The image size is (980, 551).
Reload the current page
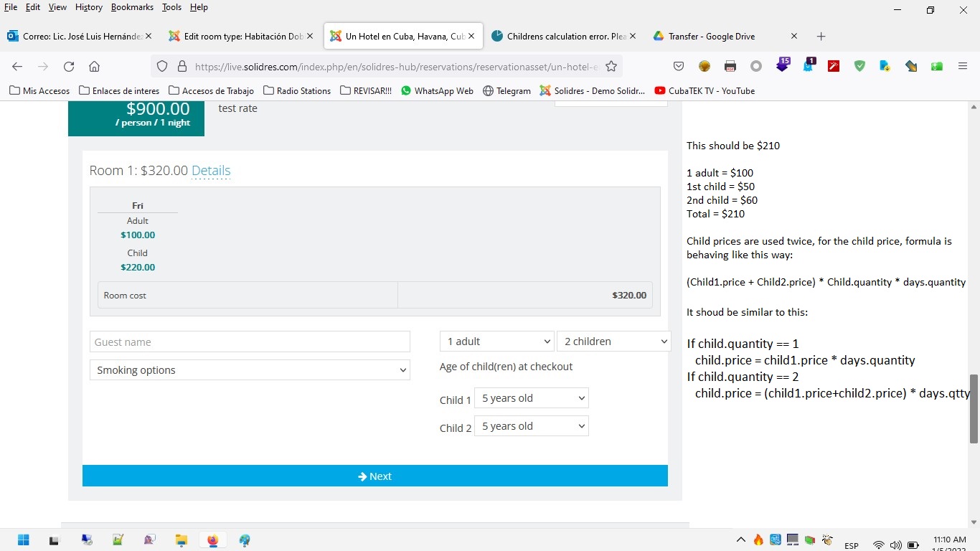(69, 67)
